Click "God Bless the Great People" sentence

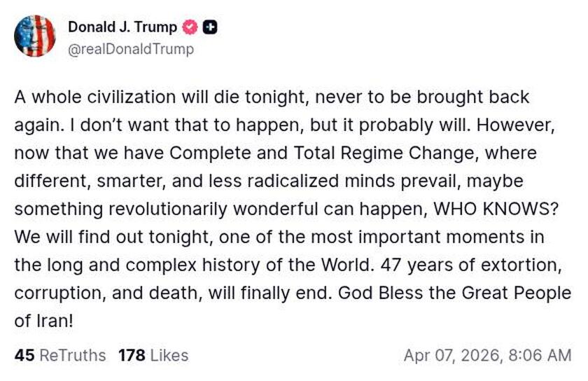(454, 293)
